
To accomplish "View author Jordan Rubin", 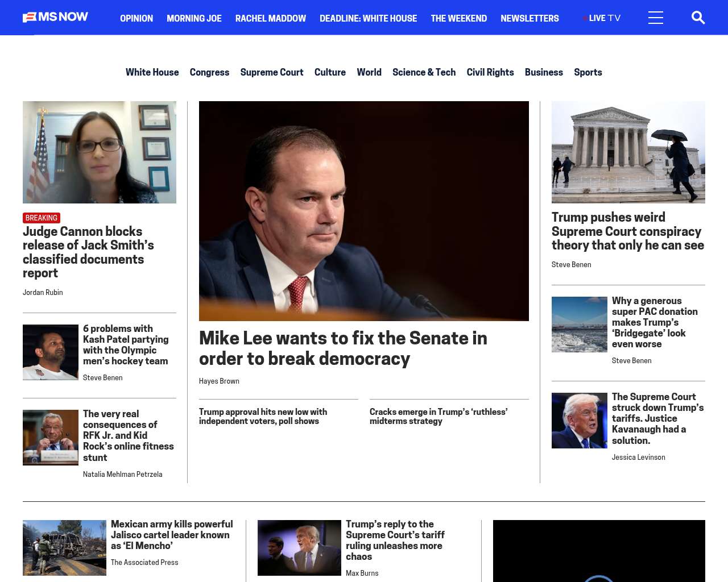I will 43,292.
